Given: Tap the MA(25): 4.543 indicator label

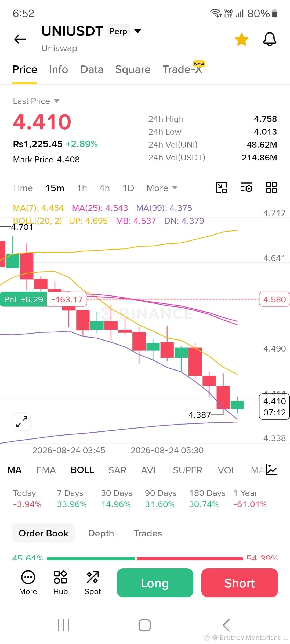Looking at the screenshot, I should 100,208.
